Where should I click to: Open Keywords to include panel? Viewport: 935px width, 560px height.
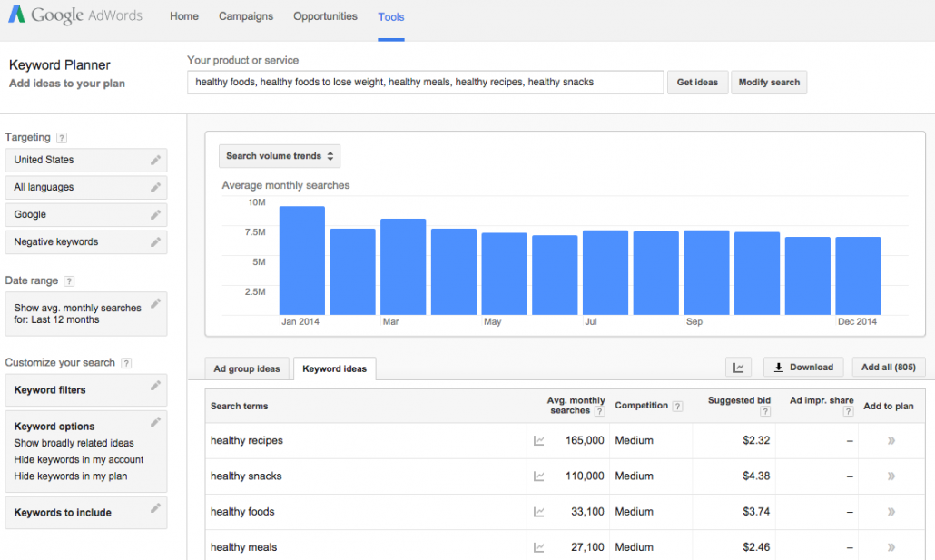click(x=86, y=513)
